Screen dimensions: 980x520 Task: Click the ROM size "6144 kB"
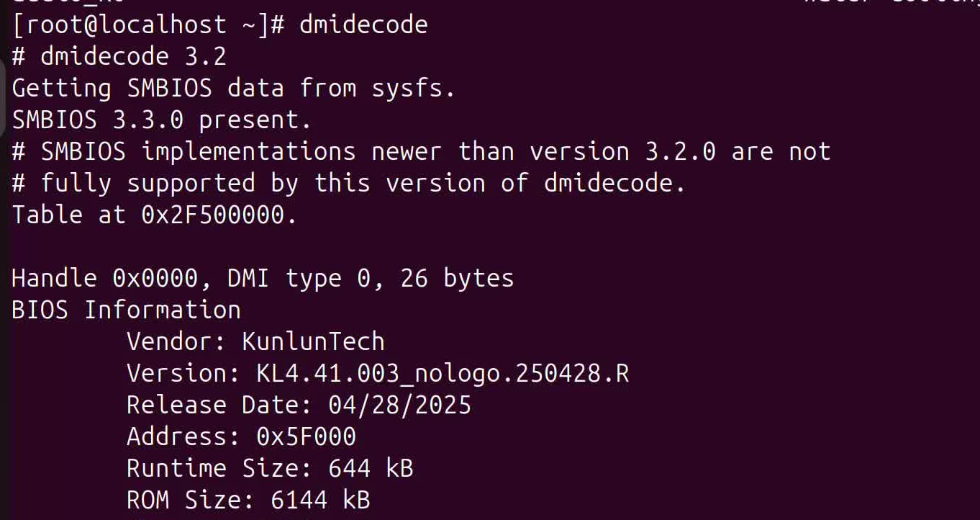pyautogui.click(x=320, y=500)
